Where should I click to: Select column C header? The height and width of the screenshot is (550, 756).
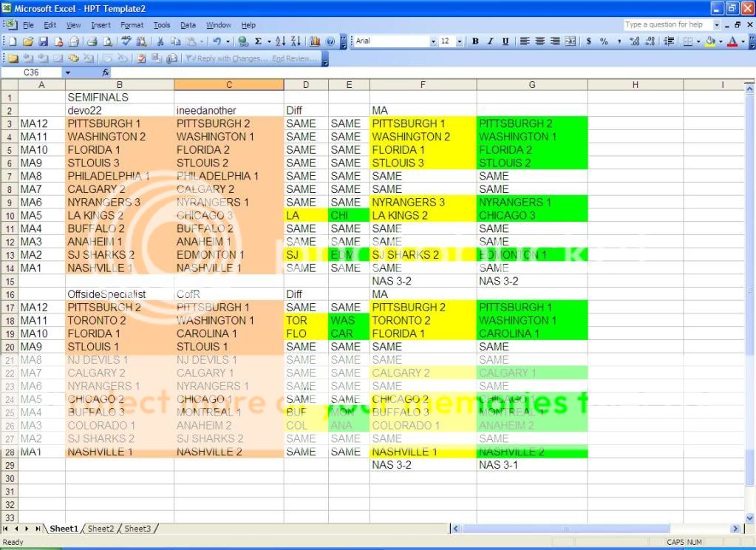229,85
